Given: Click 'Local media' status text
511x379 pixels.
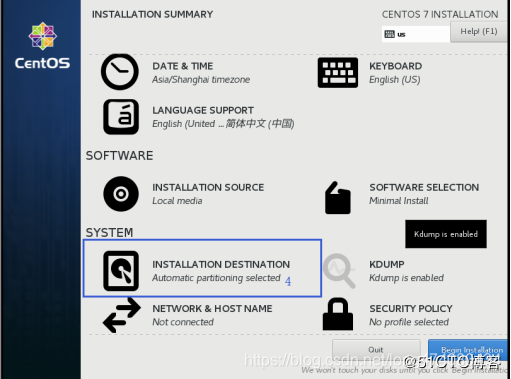Looking at the screenshot, I should pyautogui.click(x=177, y=201).
